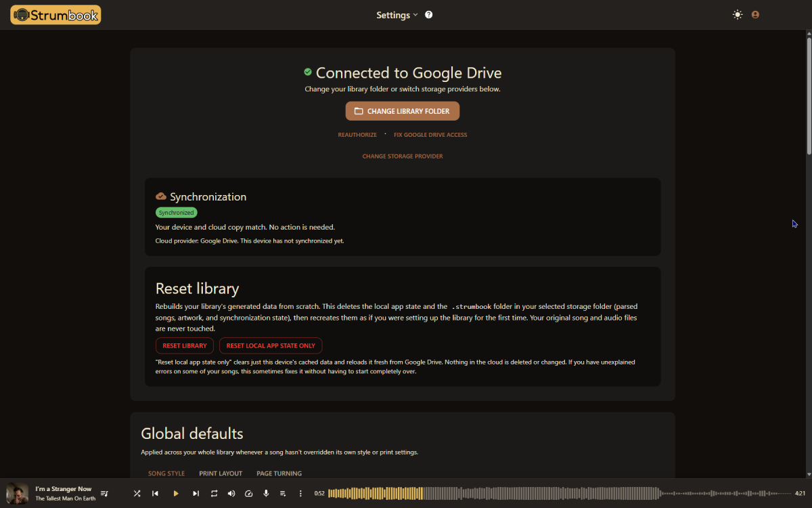This screenshot has height=508, width=812.
Task: Click the Synchronization cloud icon
Action: pos(161,196)
